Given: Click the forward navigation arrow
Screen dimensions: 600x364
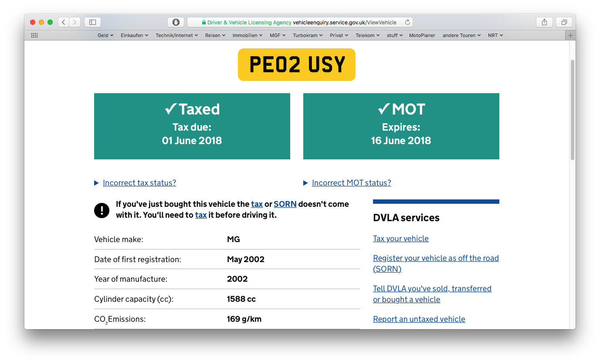Looking at the screenshot, I should coord(75,22).
